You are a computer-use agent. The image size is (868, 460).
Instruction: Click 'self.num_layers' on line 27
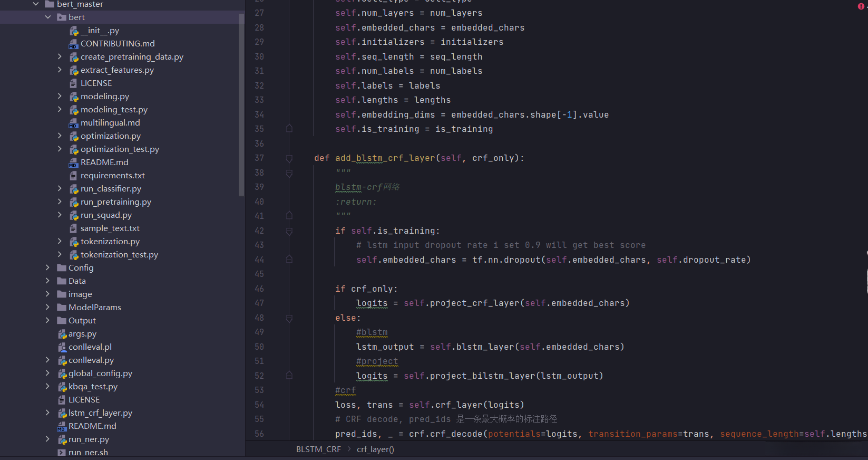(375, 13)
